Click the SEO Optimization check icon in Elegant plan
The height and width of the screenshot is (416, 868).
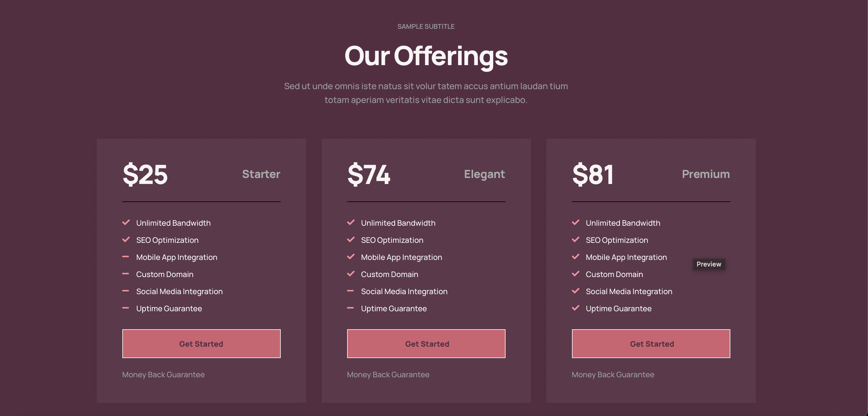[351, 240]
